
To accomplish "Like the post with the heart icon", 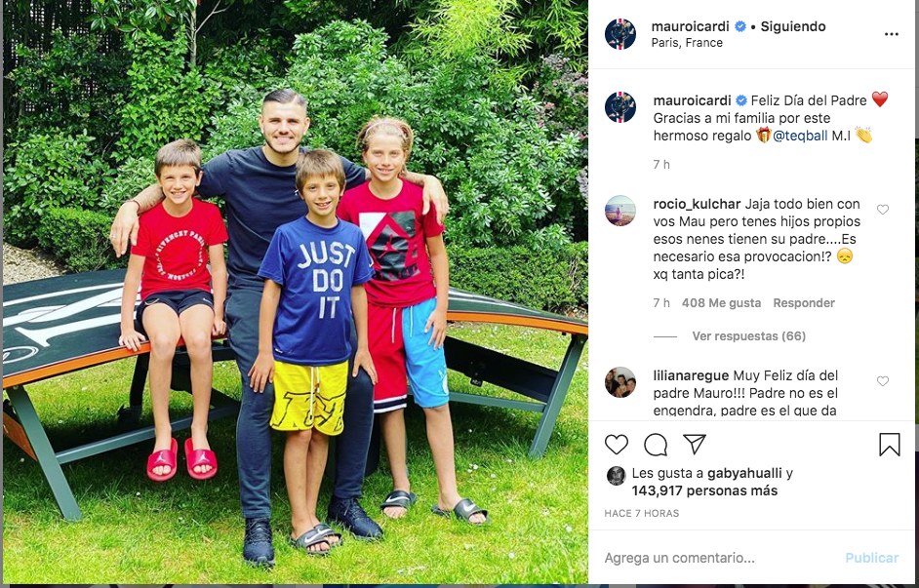I will coord(617,445).
